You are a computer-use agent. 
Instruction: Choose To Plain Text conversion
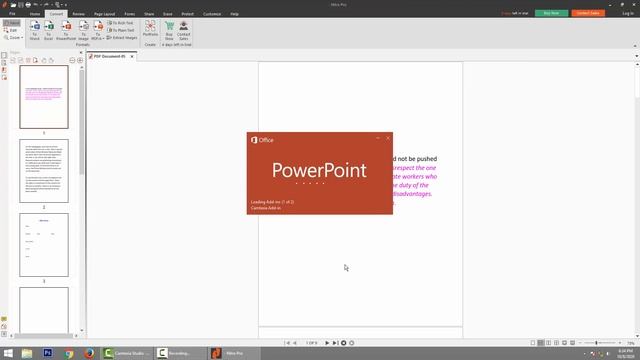pyautogui.click(x=121, y=30)
